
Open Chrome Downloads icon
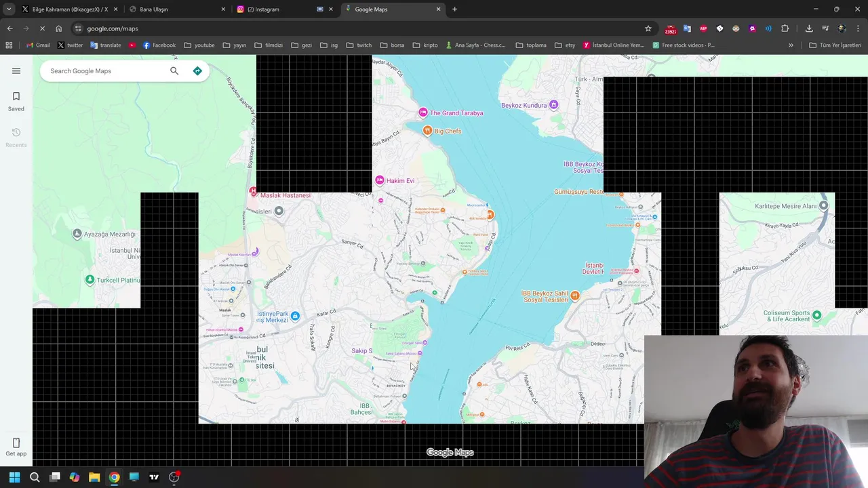coord(809,28)
